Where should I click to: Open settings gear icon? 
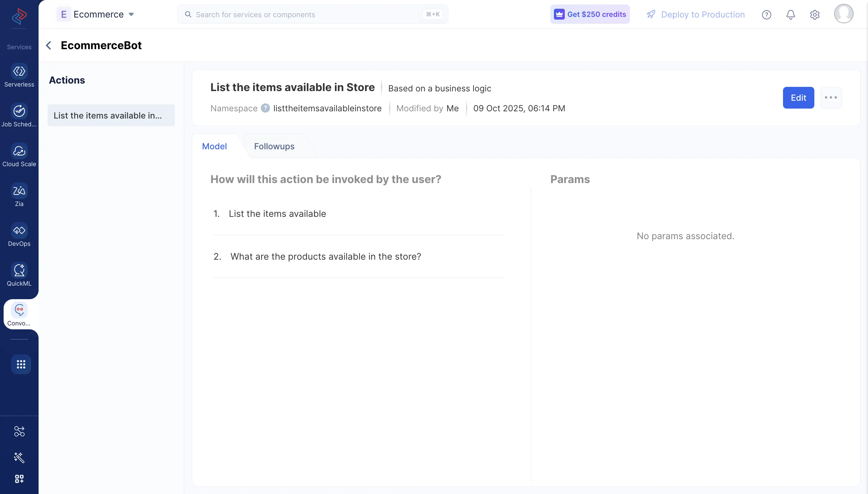[x=814, y=14]
